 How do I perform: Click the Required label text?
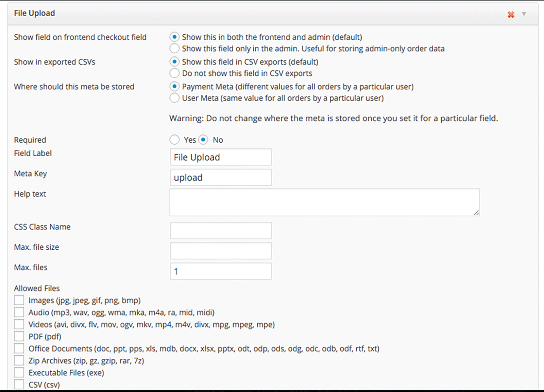click(x=30, y=140)
